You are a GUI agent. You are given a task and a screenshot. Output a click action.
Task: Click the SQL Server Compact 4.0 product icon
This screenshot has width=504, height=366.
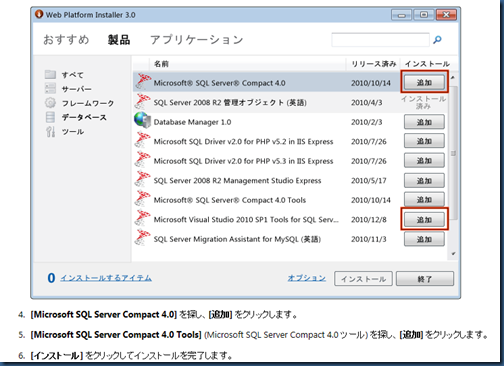(143, 82)
